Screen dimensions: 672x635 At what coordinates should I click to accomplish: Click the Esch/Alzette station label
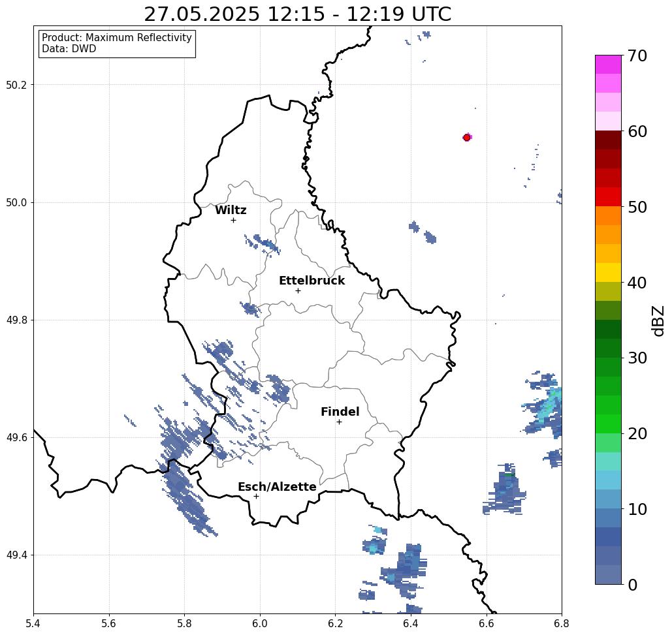[x=277, y=487]
